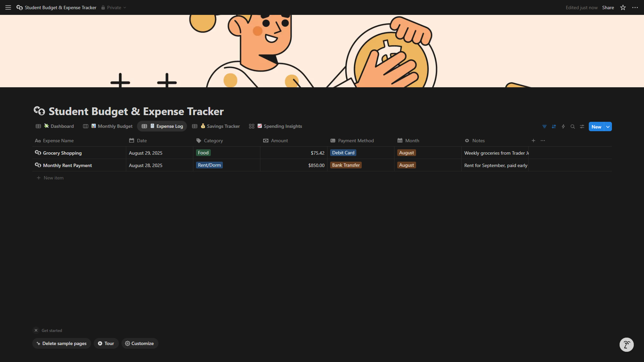
Task: Click Delete sample pages button
Action: (x=62, y=343)
